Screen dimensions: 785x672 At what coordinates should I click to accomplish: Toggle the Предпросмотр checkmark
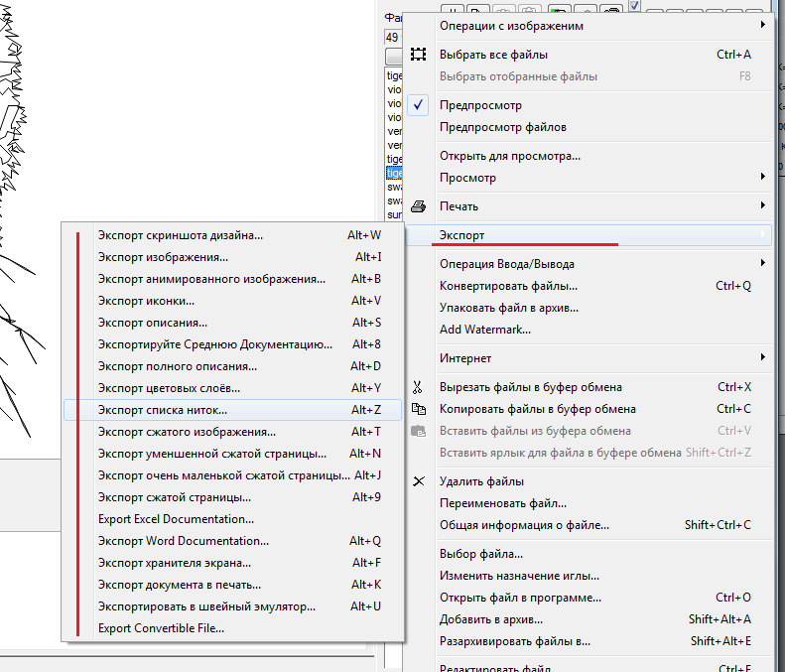(418, 105)
